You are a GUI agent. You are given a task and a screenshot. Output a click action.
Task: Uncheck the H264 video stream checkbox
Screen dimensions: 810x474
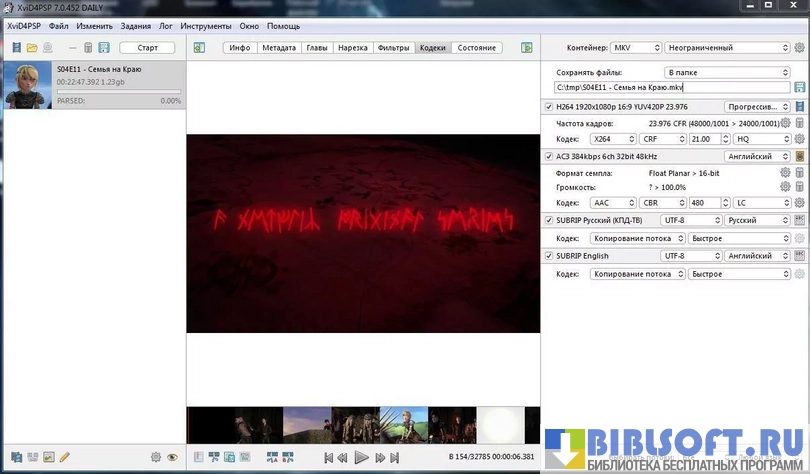click(x=548, y=106)
